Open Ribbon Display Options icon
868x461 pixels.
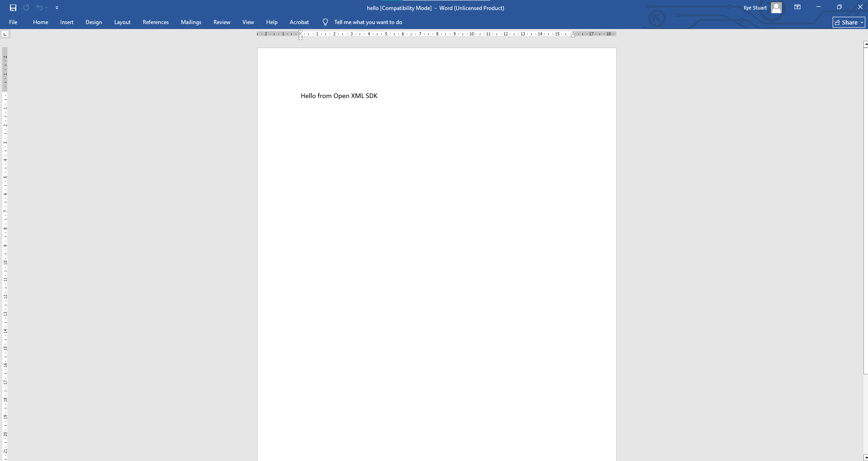coord(797,7)
